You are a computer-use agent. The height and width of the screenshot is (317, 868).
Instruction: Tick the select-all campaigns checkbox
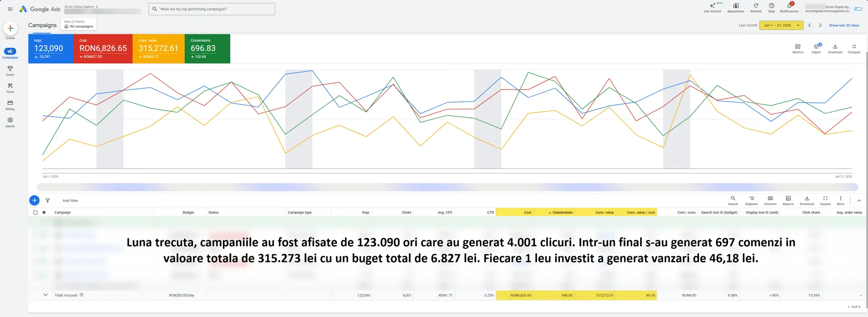point(35,212)
